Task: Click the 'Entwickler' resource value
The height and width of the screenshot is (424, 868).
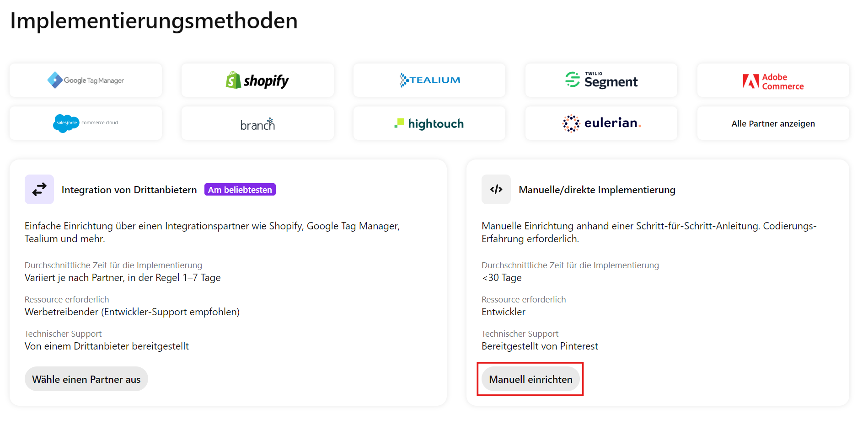Action: pyautogui.click(x=504, y=312)
